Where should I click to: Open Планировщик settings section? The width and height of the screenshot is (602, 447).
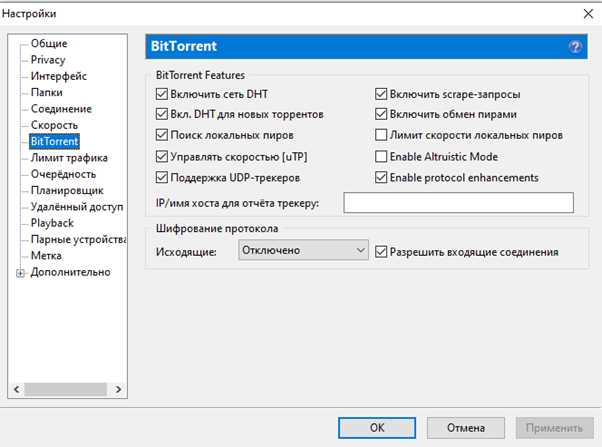67,190
